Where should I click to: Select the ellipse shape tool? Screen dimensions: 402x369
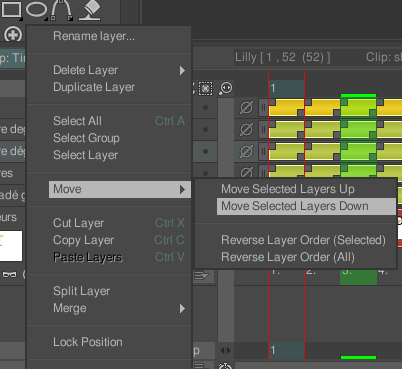pyautogui.click(x=36, y=9)
